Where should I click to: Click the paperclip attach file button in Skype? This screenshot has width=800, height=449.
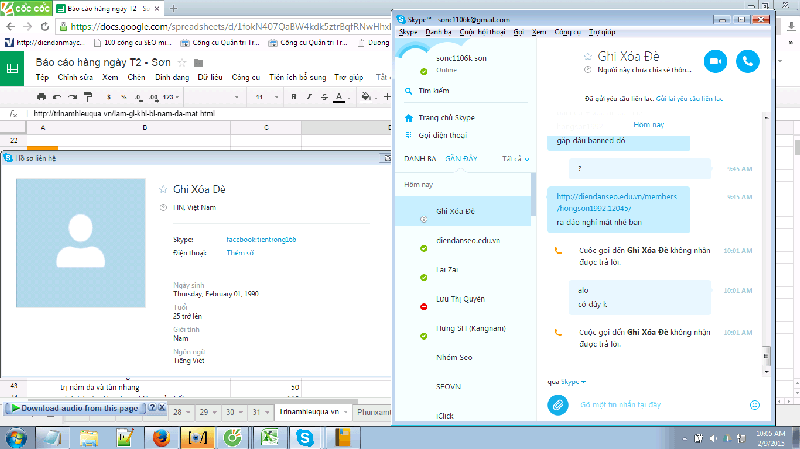tap(558, 405)
